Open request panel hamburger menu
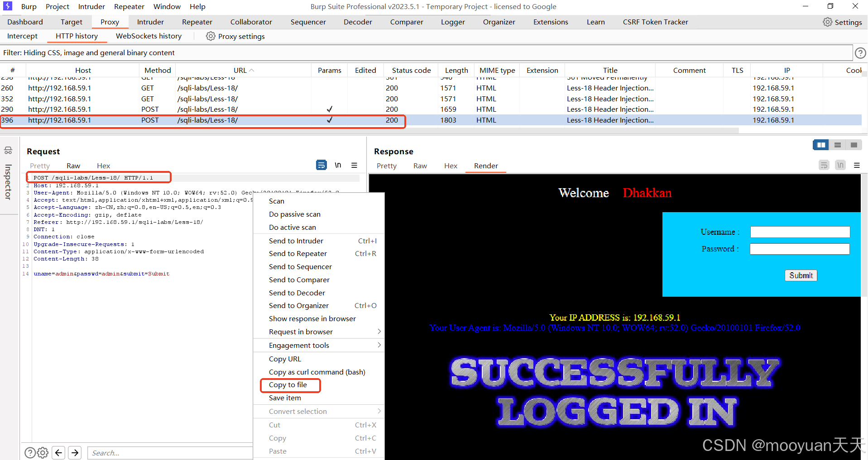 (x=354, y=165)
